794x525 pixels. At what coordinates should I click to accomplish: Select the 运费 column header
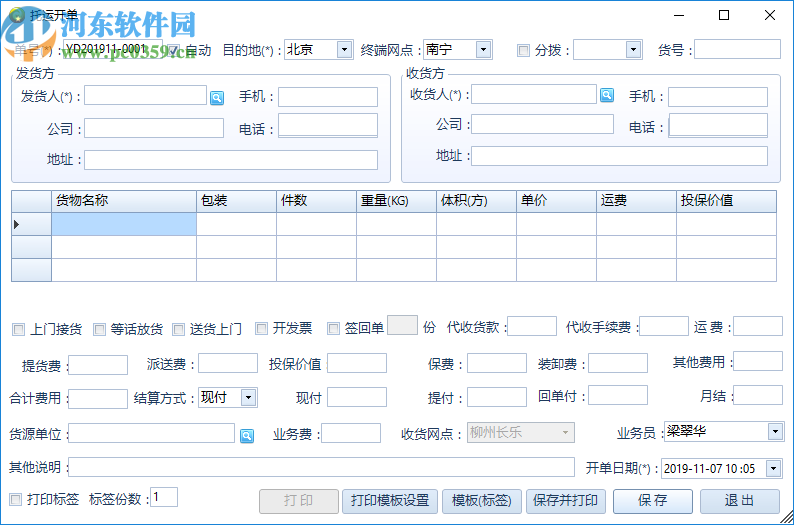pyautogui.click(x=637, y=201)
